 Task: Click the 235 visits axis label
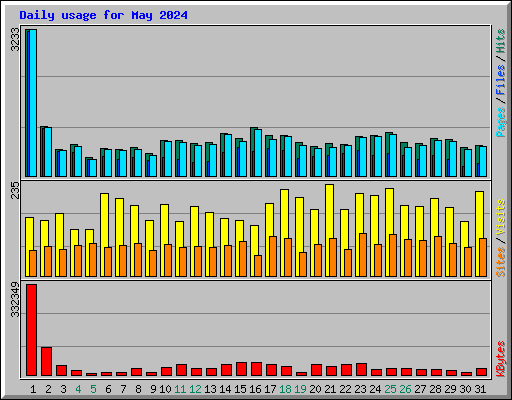15,190
